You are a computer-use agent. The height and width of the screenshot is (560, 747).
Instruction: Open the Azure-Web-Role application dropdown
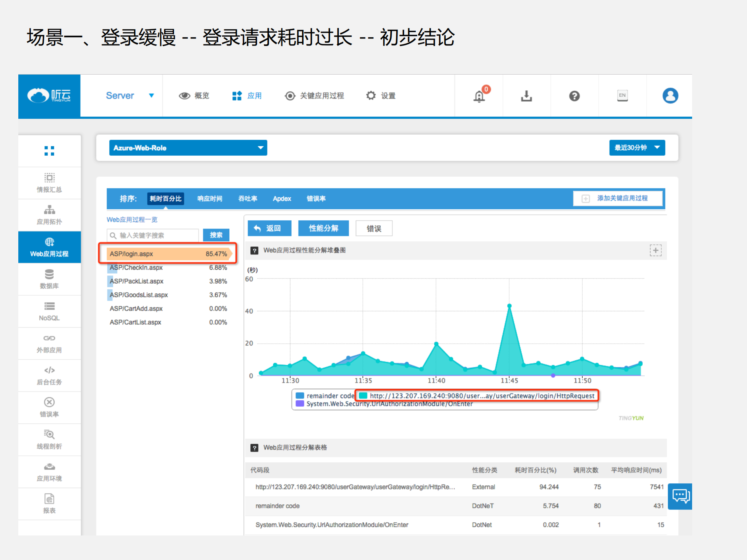(188, 147)
